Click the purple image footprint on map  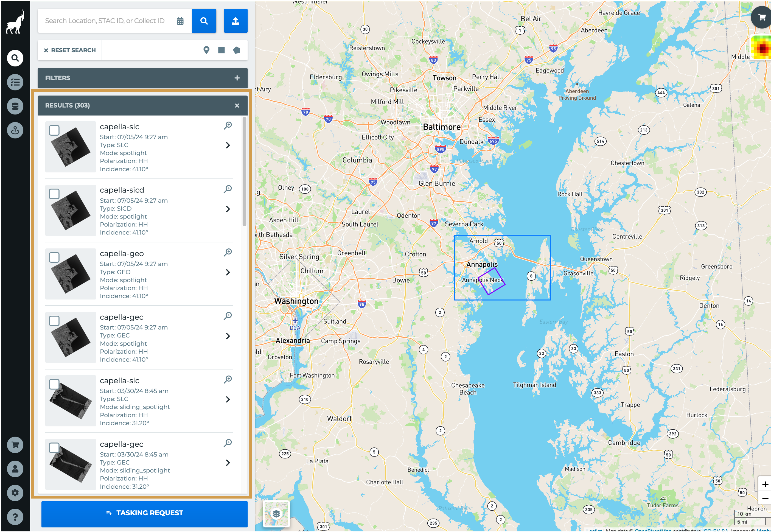(x=492, y=281)
